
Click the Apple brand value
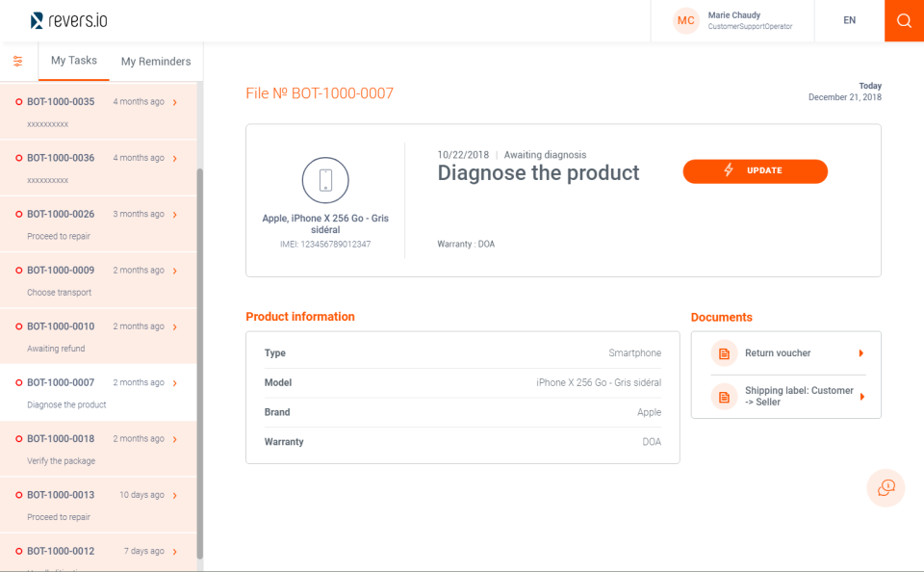(x=649, y=412)
